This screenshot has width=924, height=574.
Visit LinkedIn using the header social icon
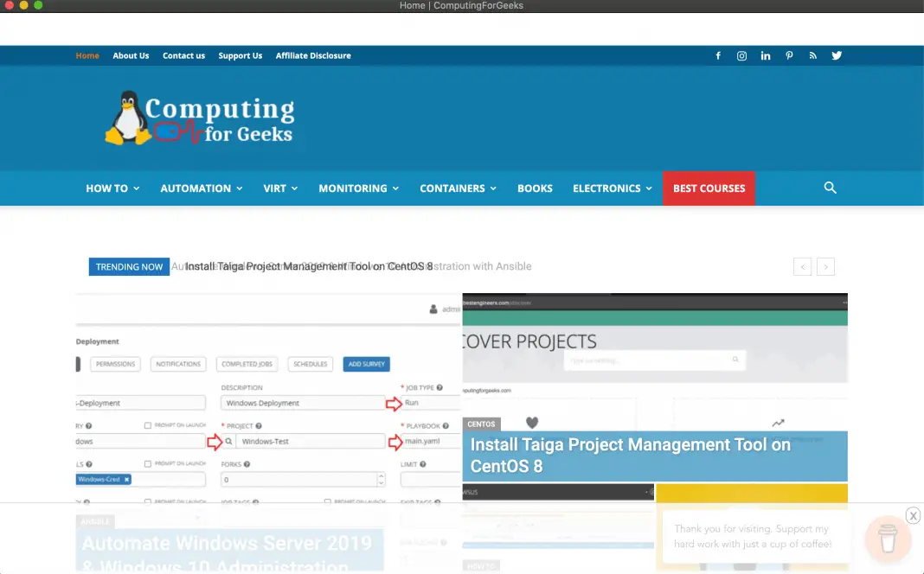[x=765, y=55]
